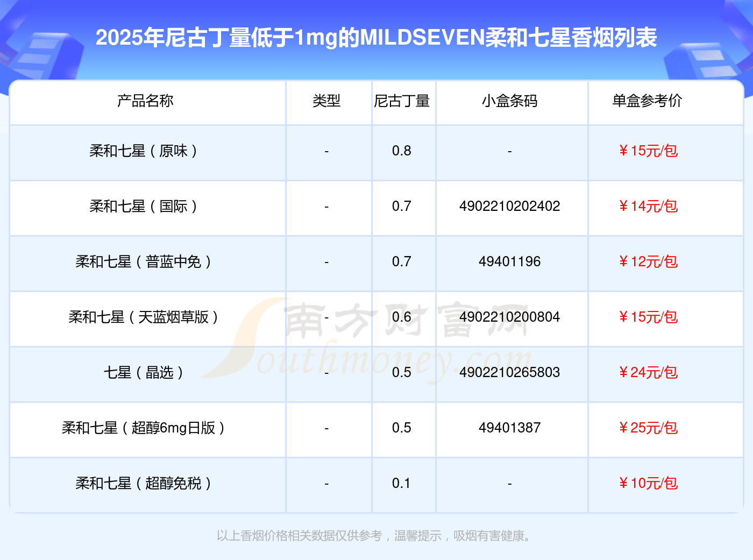Click barcode 49401196

point(509,261)
